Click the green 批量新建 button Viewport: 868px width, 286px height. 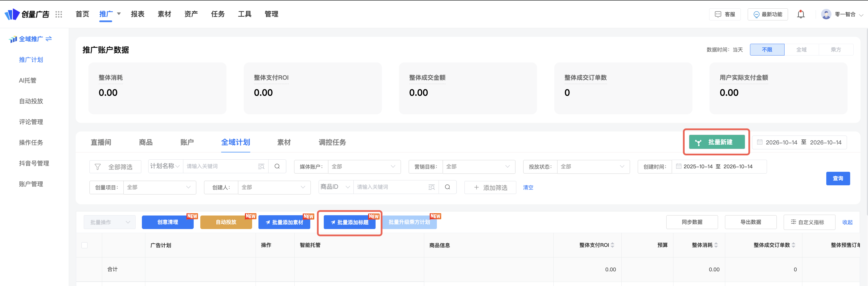pos(717,142)
